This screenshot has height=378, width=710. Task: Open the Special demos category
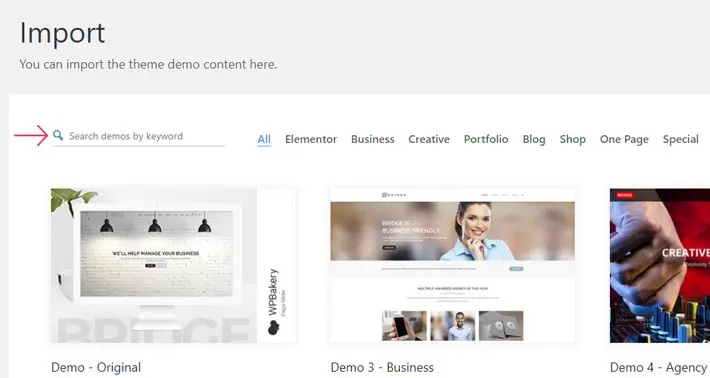[681, 139]
